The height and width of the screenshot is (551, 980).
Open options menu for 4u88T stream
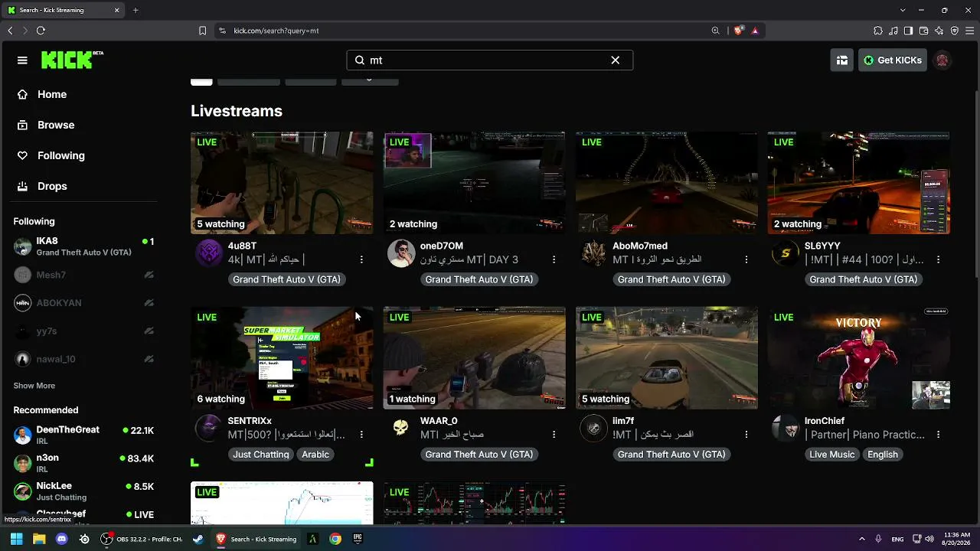click(361, 259)
